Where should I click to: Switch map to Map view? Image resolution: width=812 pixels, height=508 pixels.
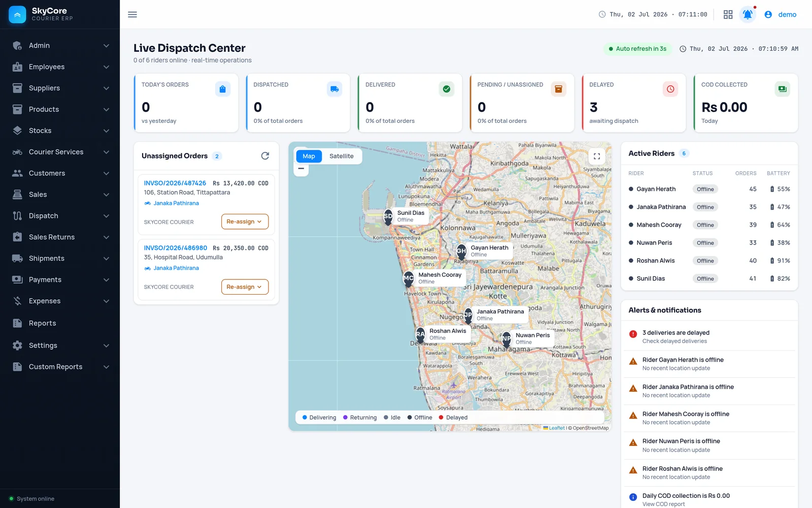(x=309, y=156)
